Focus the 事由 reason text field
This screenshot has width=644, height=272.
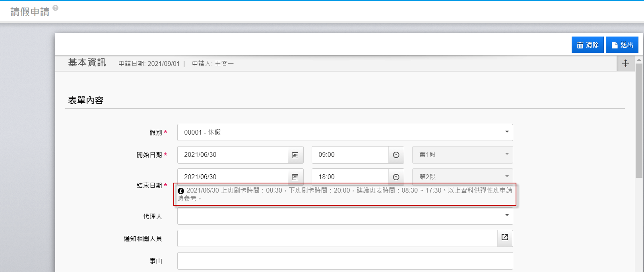click(345, 261)
